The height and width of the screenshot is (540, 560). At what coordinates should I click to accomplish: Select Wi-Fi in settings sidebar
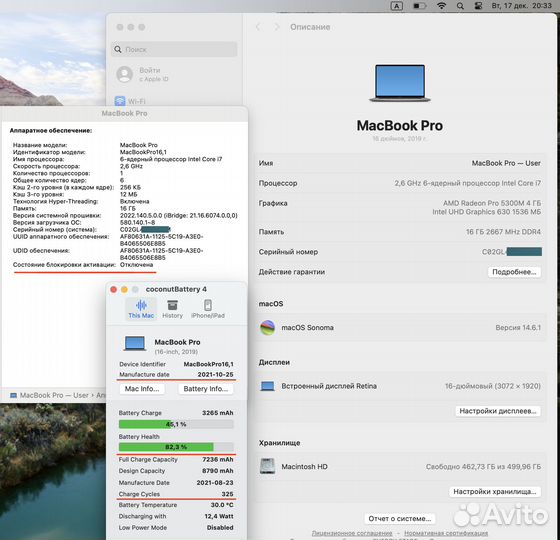(x=130, y=101)
